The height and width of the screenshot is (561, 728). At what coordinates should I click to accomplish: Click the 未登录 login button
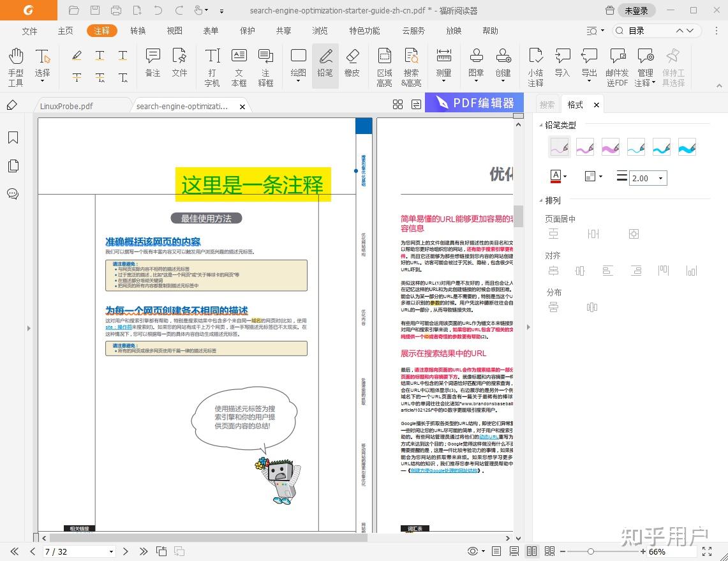(x=636, y=10)
